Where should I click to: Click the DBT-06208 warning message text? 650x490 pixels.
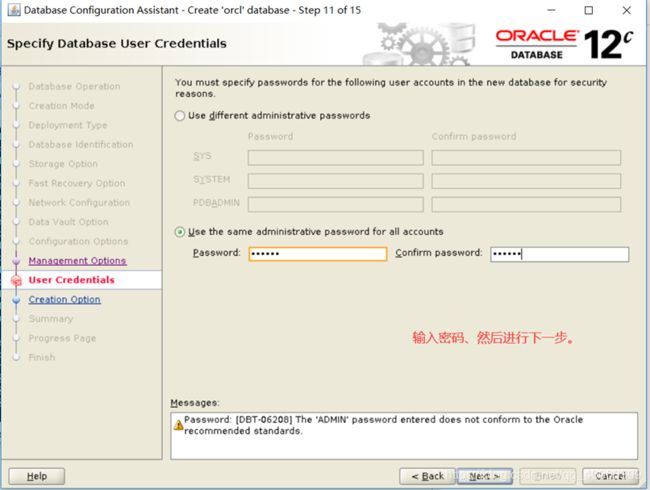click(x=383, y=425)
